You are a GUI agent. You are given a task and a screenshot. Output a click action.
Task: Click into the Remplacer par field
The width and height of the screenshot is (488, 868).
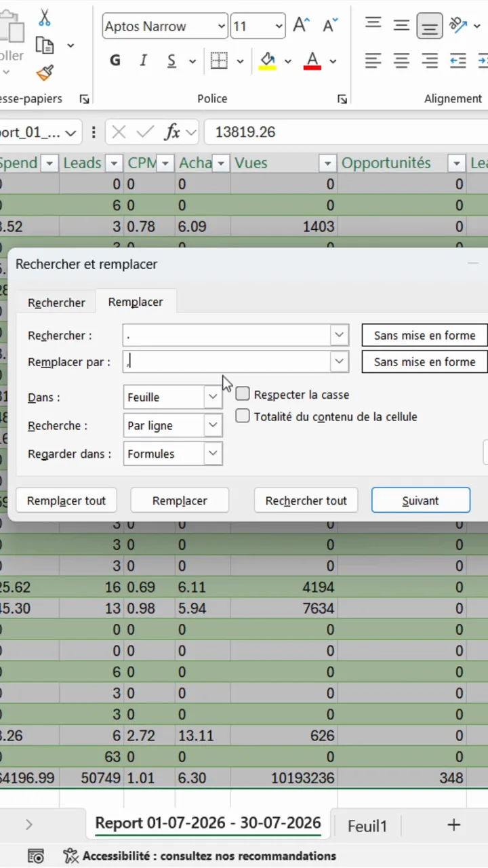click(226, 361)
